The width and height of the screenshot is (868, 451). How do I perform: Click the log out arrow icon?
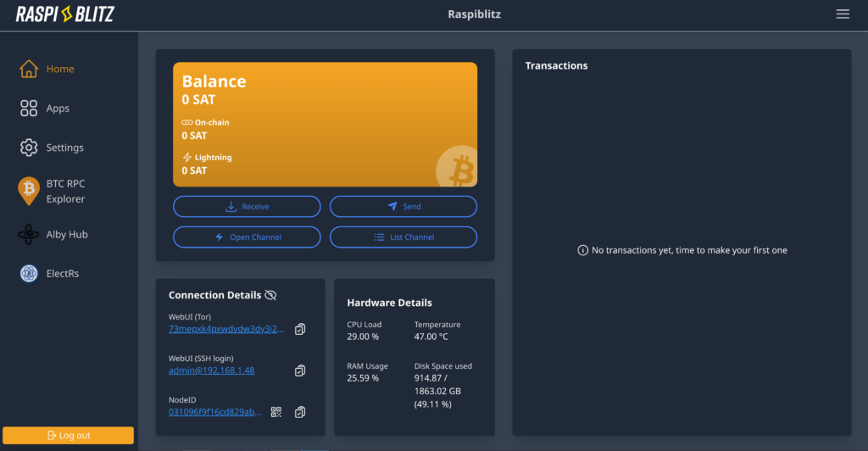click(x=52, y=436)
